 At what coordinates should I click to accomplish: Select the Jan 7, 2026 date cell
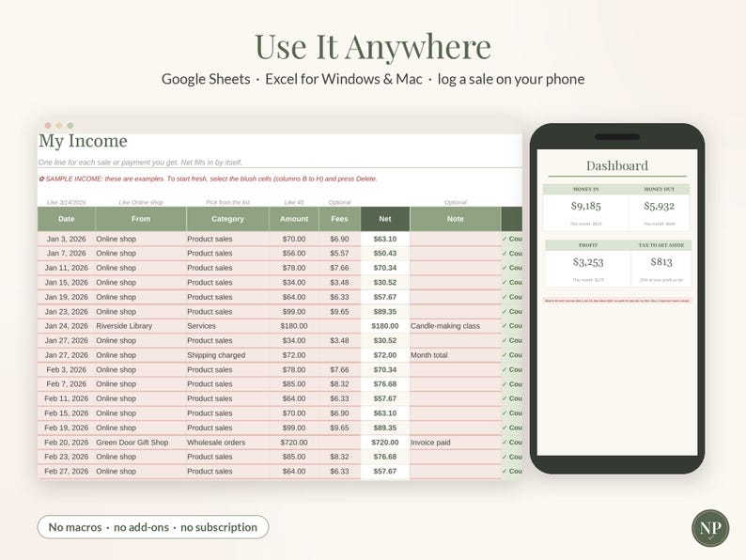point(67,253)
